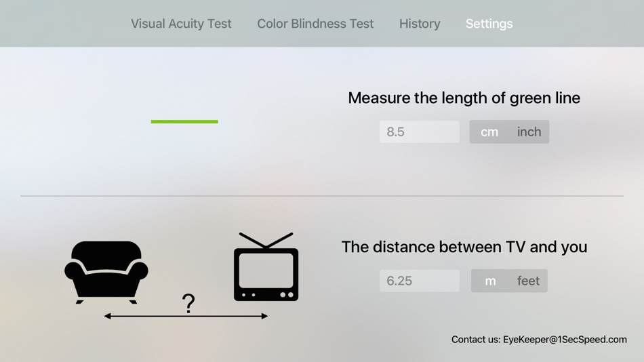Click the television icon
This screenshot has height=362, width=644.
pos(266,268)
